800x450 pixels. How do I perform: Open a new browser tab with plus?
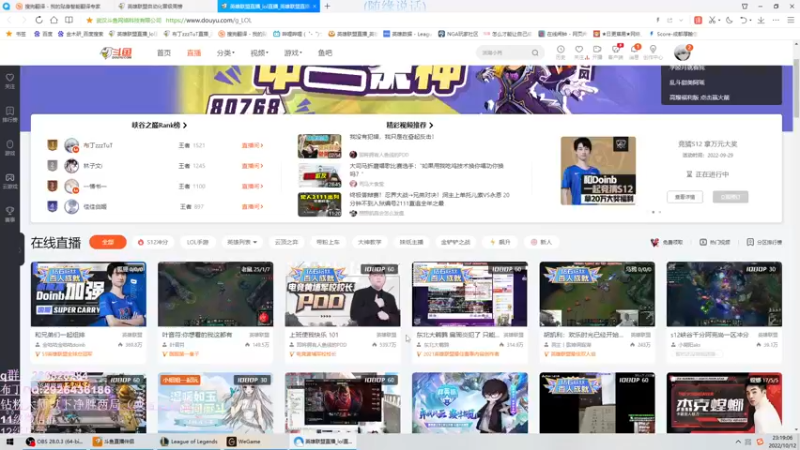[x=327, y=6]
